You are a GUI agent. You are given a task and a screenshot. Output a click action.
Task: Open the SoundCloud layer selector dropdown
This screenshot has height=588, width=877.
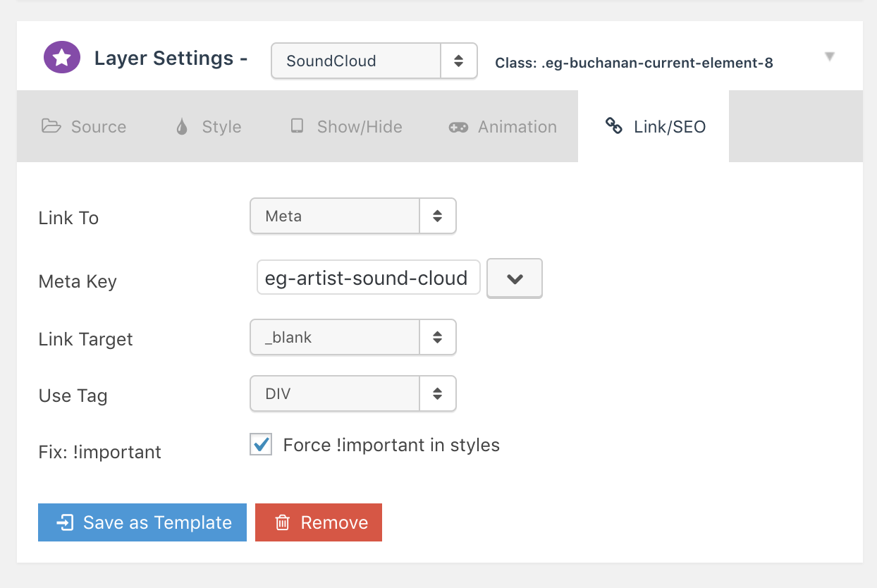[374, 61]
